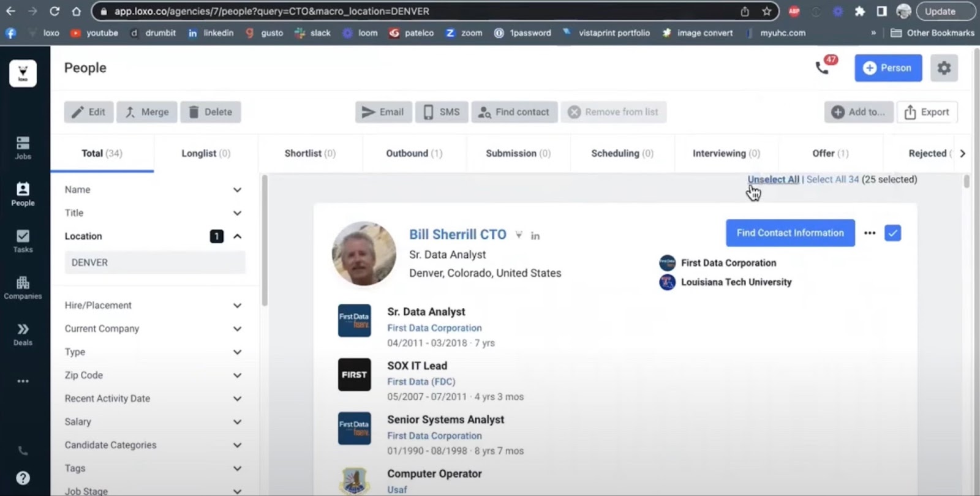Go to Companies in the sidebar
The image size is (980, 496).
click(x=23, y=287)
